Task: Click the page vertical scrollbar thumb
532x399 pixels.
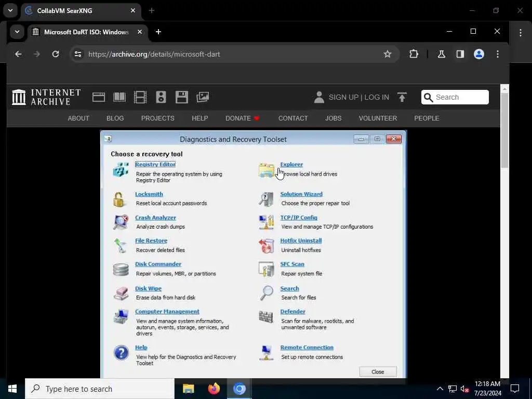Action: (x=504, y=130)
